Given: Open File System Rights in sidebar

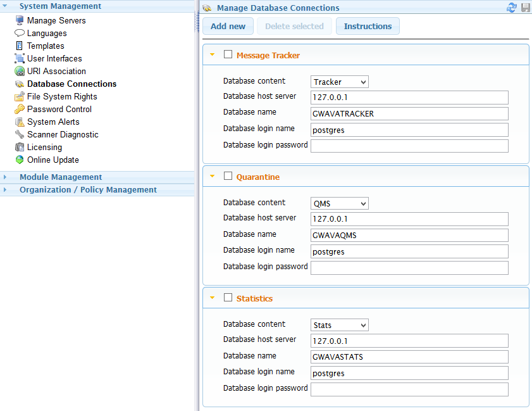Looking at the screenshot, I should point(61,96).
